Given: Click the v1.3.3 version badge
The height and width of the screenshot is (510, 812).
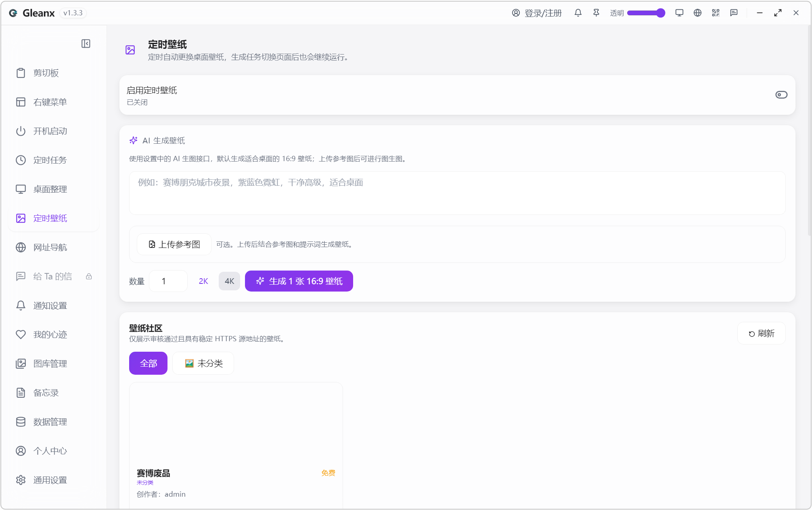Looking at the screenshot, I should click(73, 13).
